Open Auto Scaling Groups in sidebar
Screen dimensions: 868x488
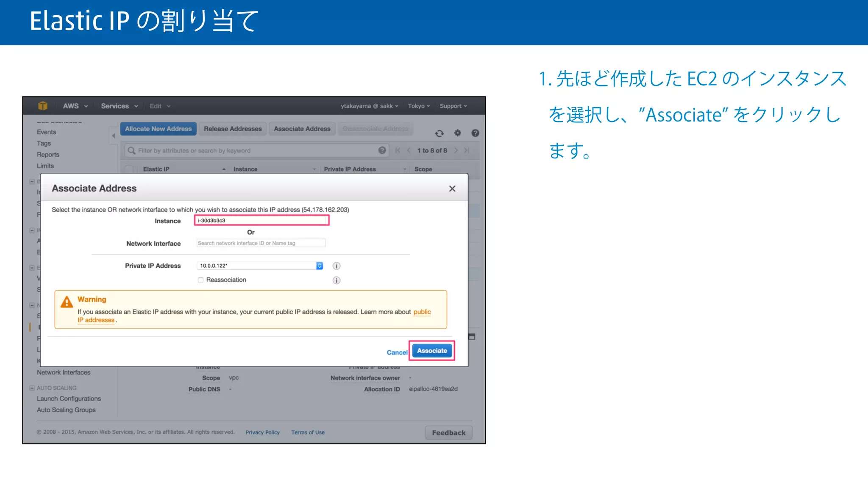66,410
